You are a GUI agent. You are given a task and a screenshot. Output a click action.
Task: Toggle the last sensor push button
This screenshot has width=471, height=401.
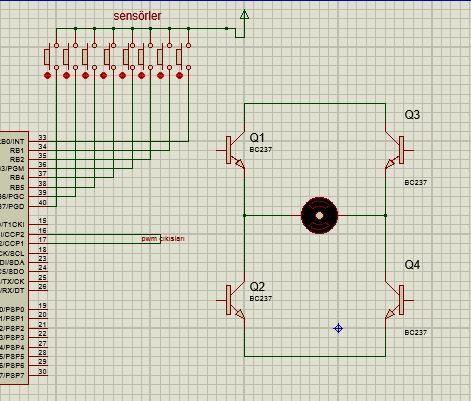pos(183,57)
